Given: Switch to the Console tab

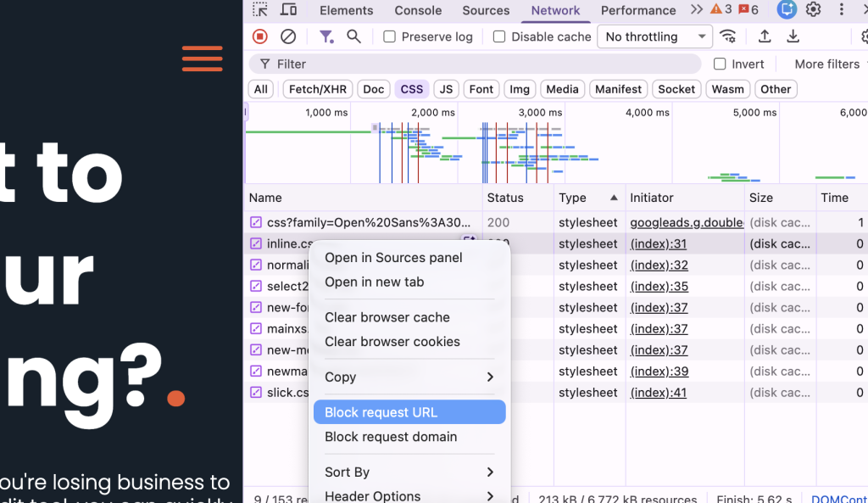Looking at the screenshot, I should click(x=417, y=10).
